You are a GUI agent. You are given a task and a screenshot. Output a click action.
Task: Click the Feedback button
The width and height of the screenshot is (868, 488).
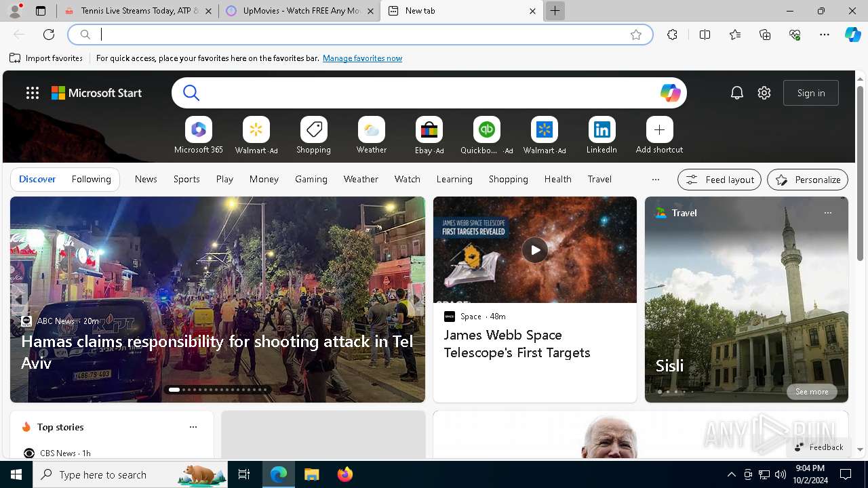pos(818,447)
